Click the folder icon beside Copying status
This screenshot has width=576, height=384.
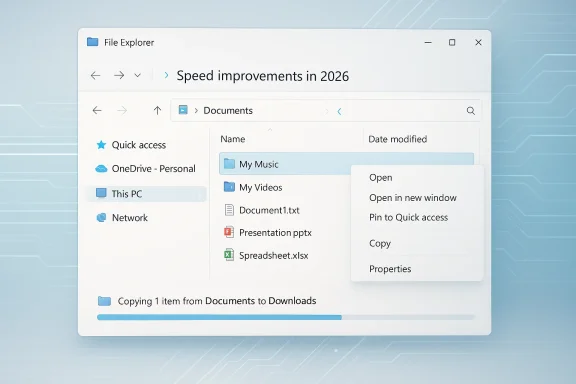[104, 301]
